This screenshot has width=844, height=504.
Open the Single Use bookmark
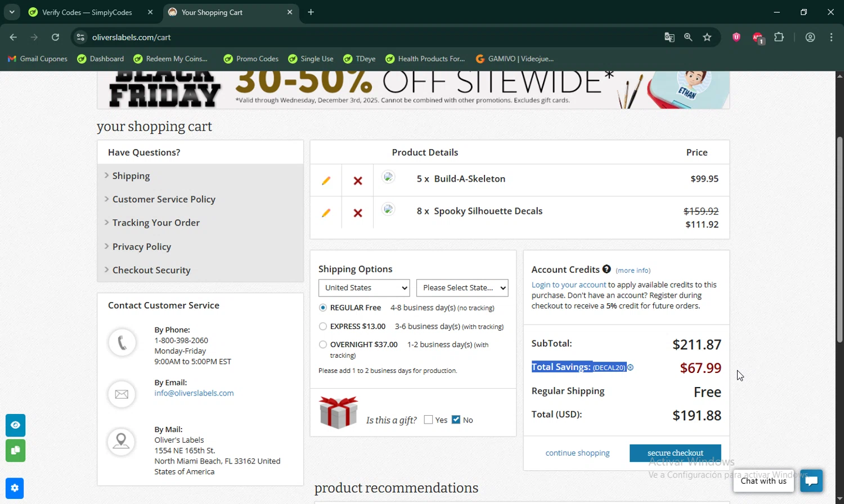[311, 58]
